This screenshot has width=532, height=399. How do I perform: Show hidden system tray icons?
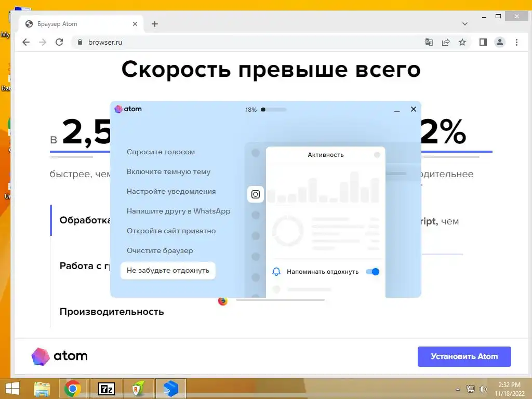click(x=458, y=389)
